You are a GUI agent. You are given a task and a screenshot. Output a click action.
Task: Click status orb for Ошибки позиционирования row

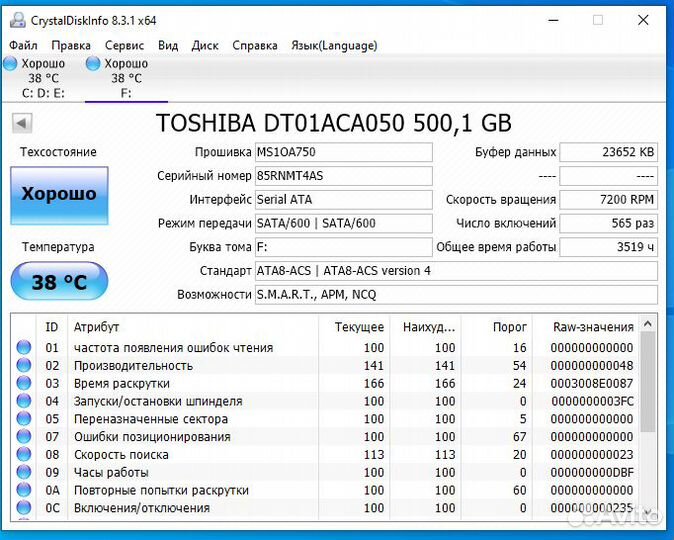(24, 436)
